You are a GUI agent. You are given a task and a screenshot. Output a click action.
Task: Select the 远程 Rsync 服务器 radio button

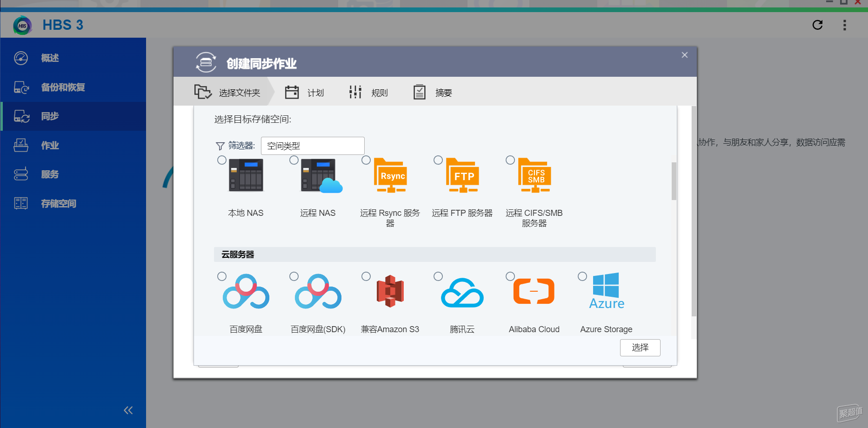pyautogui.click(x=366, y=160)
